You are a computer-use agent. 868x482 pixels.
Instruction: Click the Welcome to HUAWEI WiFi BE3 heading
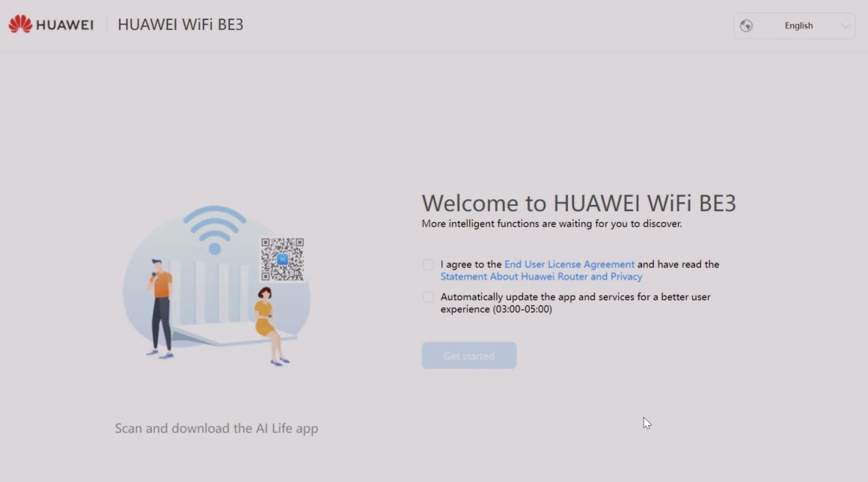click(x=579, y=203)
